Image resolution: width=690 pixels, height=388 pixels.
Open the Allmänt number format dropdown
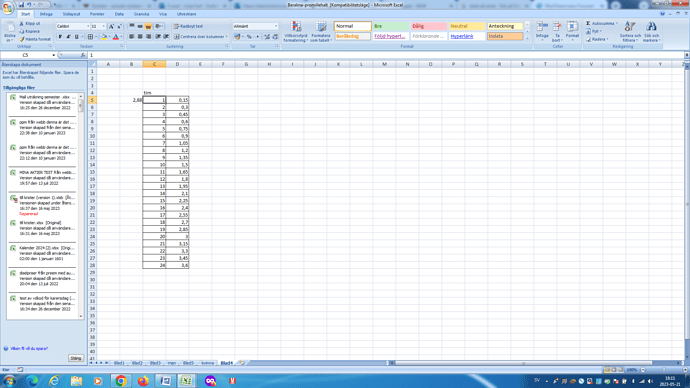click(276, 26)
